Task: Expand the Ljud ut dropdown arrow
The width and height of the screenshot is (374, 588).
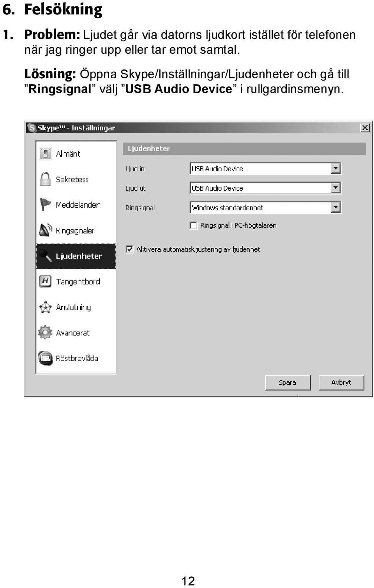Action: click(335, 188)
